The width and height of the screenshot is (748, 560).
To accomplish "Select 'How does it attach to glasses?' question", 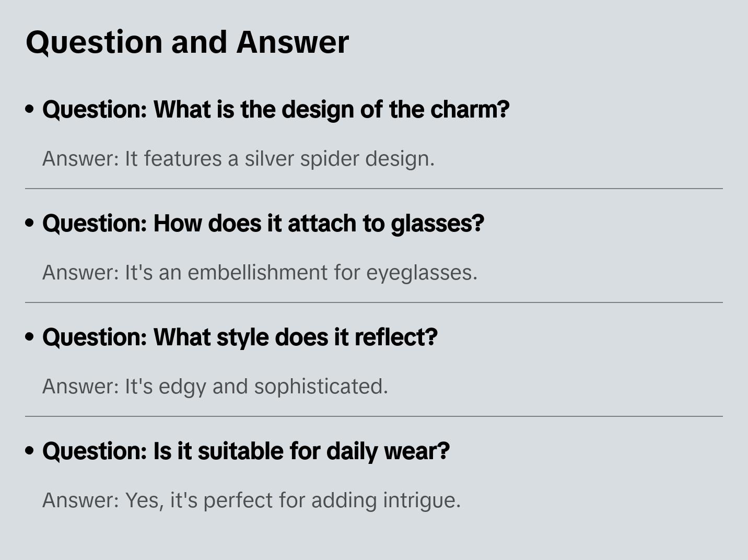I will click(x=263, y=224).
